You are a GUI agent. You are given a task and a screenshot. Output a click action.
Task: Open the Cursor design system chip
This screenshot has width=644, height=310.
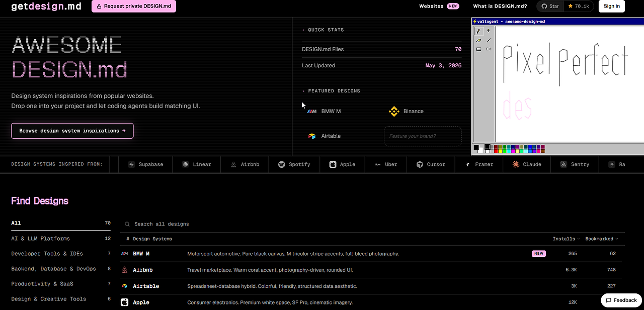[x=431, y=164]
